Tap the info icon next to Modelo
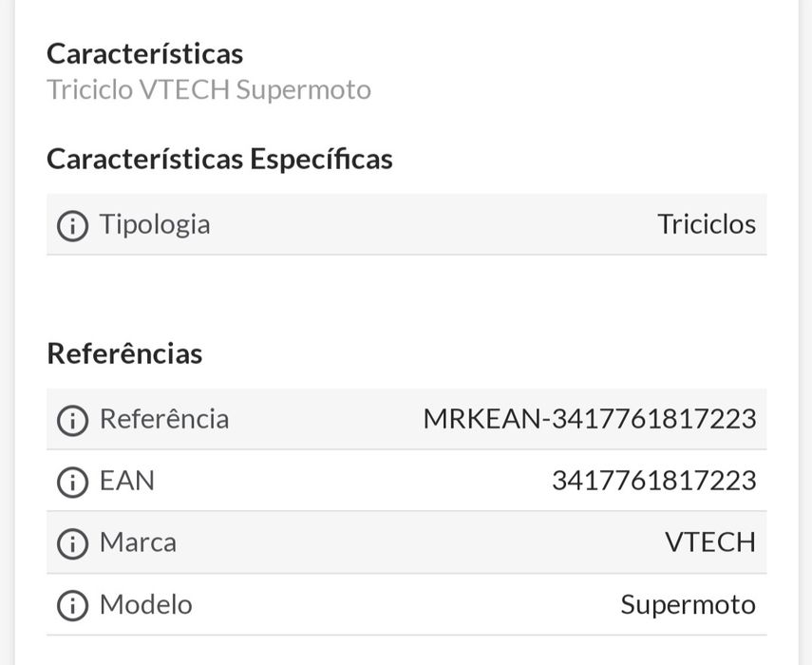This screenshot has width=812, height=665. click(x=72, y=605)
